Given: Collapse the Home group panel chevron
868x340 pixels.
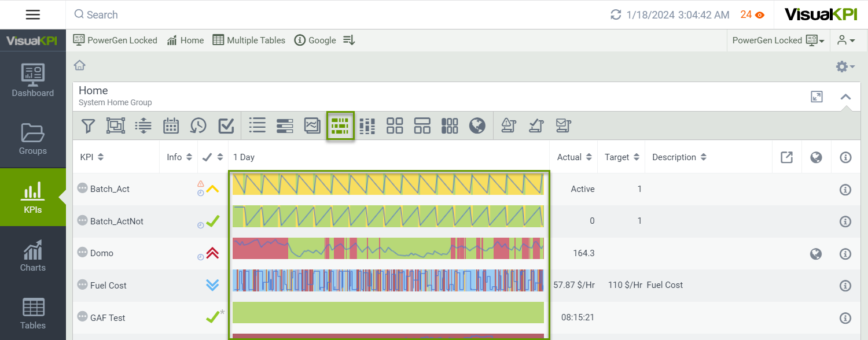Looking at the screenshot, I should point(845,97).
